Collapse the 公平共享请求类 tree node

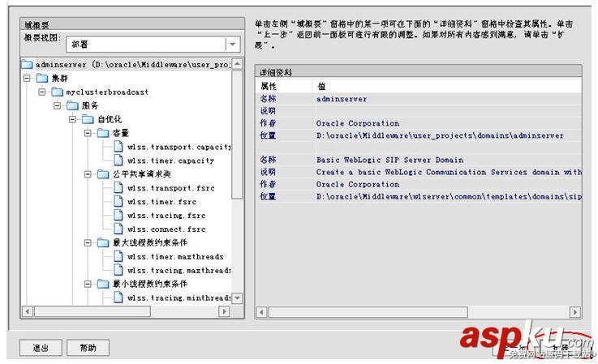coord(88,174)
